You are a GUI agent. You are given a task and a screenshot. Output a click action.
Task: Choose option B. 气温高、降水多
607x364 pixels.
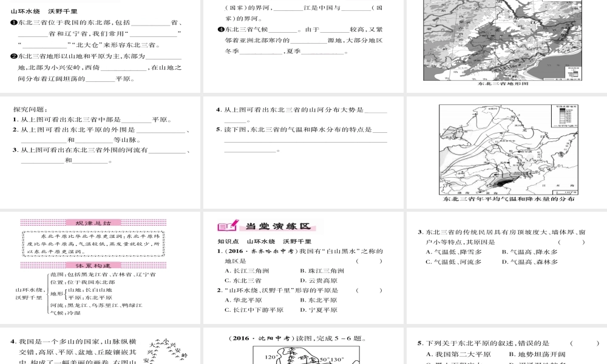click(x=529, y=252)
